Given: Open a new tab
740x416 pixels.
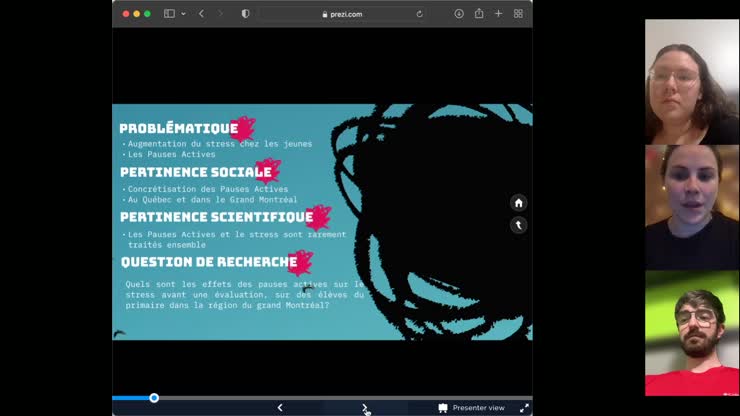Looking at the screenshot, I should coord(498,14).
